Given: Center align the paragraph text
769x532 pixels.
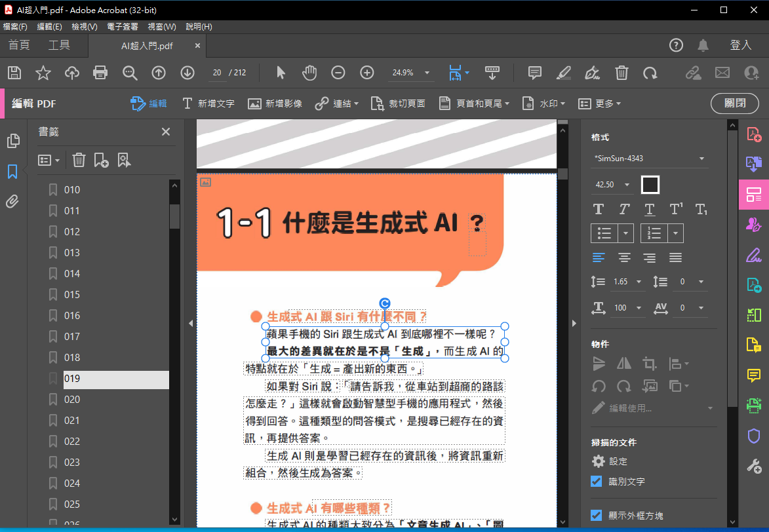Looking at the screenshot, I should (x=625, y=257).
